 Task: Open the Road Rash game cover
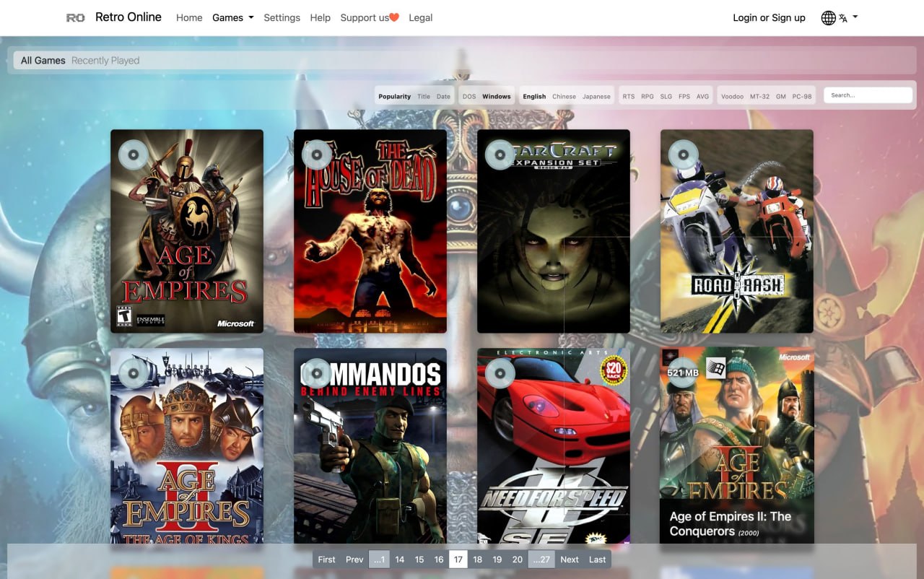click(x=737, y=231)
